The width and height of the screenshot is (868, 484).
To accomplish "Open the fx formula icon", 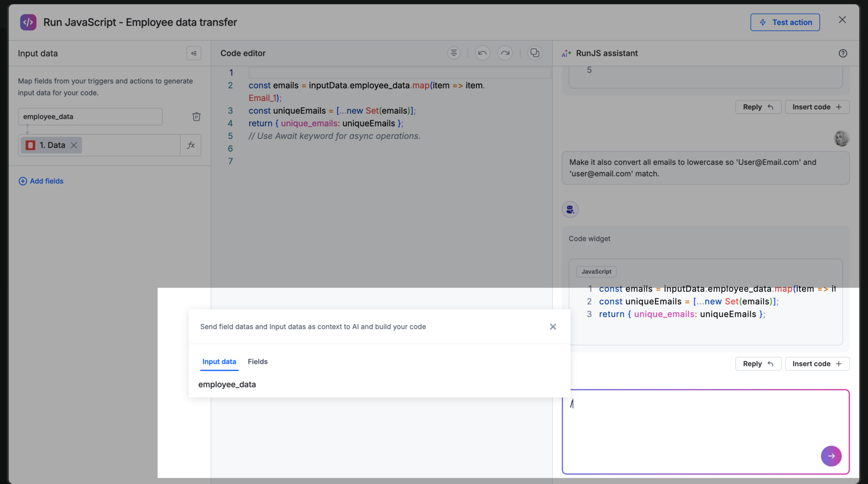I will pos(191,145).
